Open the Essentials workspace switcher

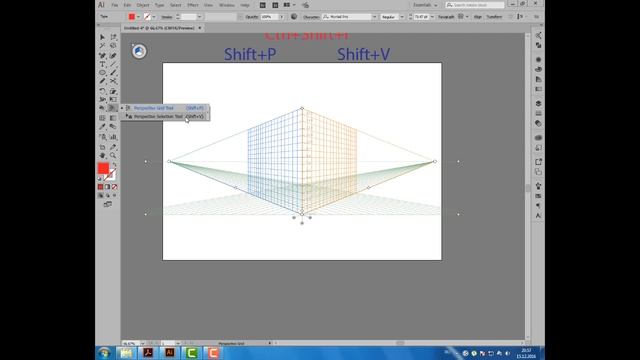click(424, 5)
